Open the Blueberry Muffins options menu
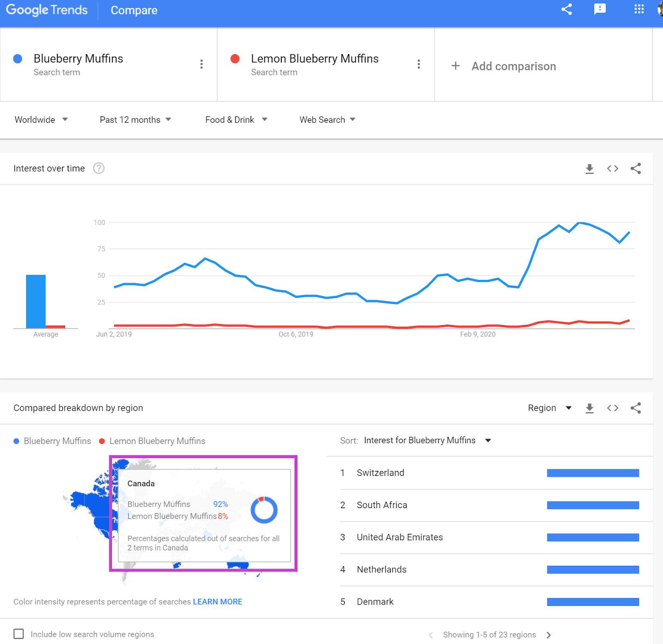 pyautogui.click(x=202, y=64)
